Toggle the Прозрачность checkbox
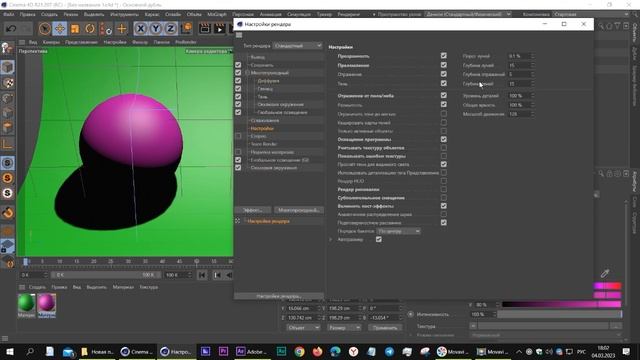640x360 pixels. pyautogui.click(x=444, y=56)
